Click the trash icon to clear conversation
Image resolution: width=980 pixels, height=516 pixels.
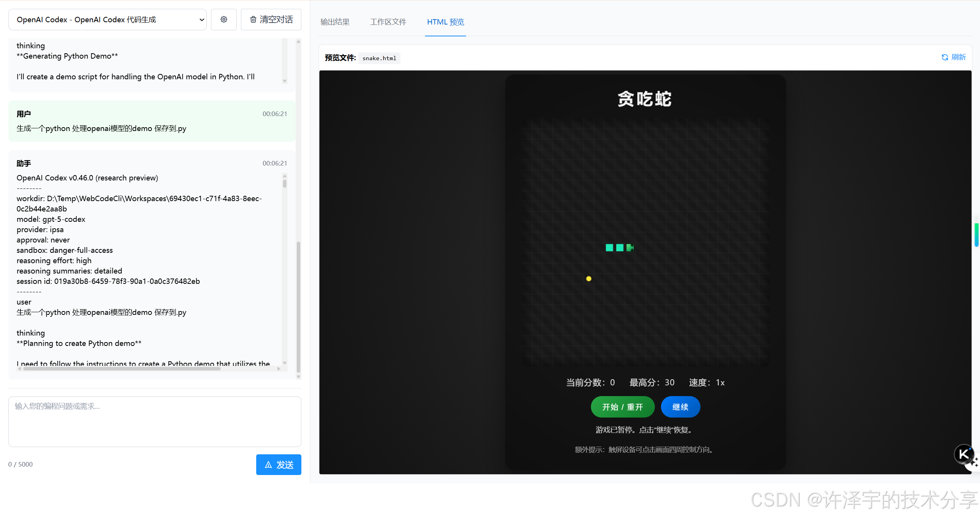pos(253,20)
